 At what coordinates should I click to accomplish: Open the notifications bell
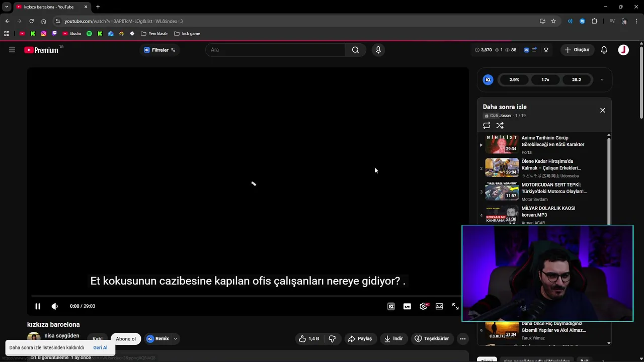coord(604,50)
